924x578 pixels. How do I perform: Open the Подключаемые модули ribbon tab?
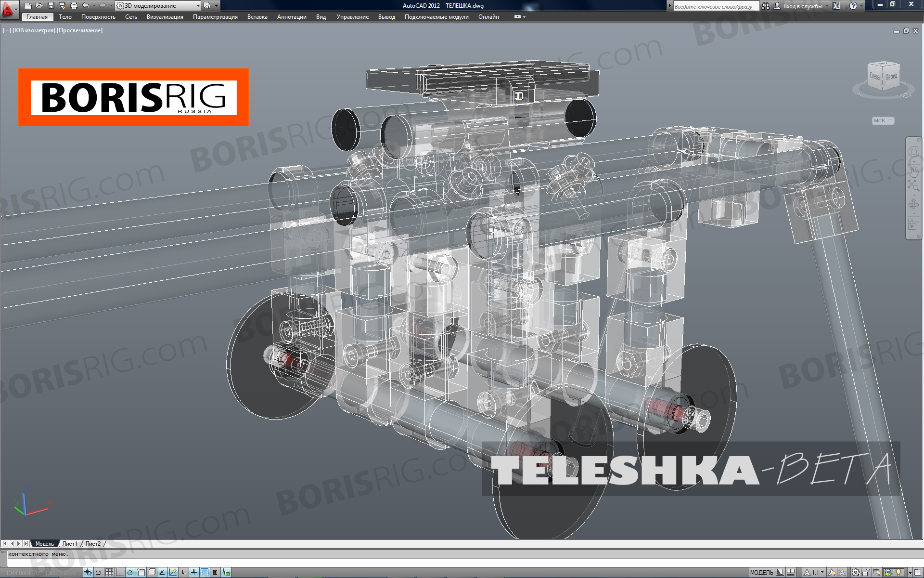click(436, 17)
